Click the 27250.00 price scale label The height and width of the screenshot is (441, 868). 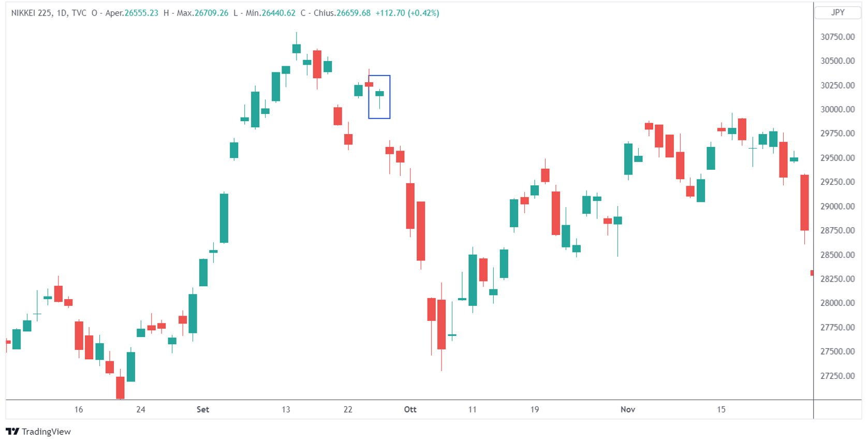tap(837, 376)
